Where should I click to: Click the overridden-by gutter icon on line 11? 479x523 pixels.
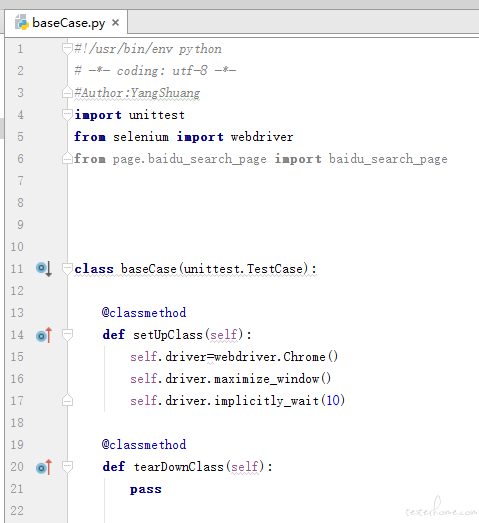pyautogui.click(x=44, y=269)
